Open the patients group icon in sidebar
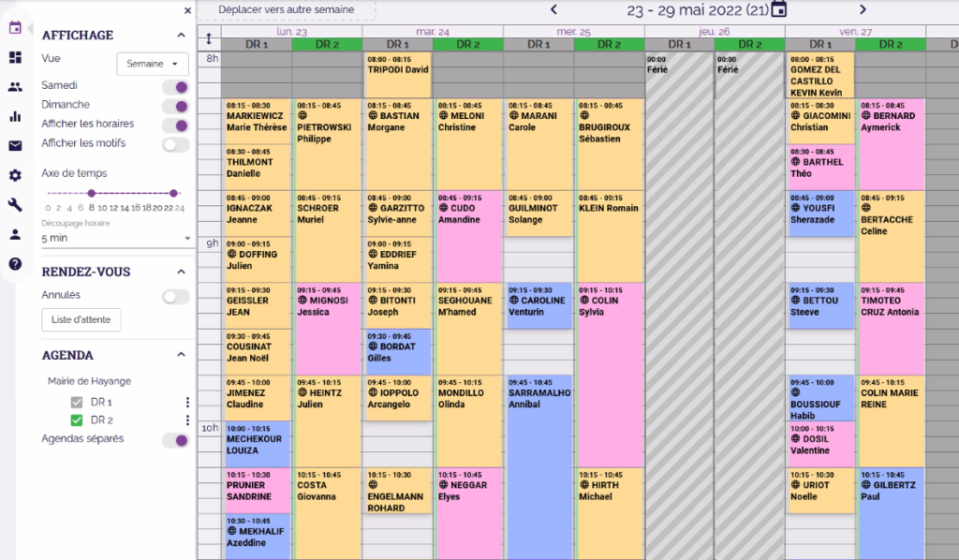This screenshot has width=959, height=560. [x=15, y=87]
